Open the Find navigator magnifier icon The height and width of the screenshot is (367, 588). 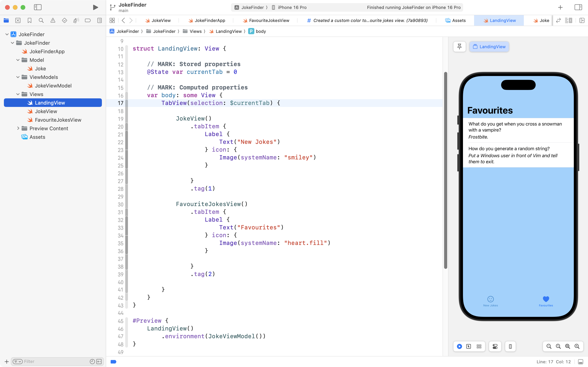point(41,21)
